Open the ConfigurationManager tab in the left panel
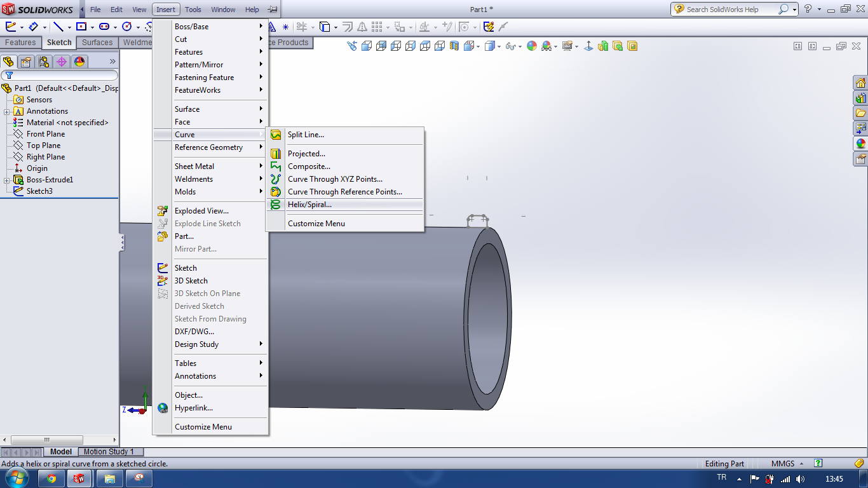The height and width of the screenshot is (488, 868). [43, 62]
